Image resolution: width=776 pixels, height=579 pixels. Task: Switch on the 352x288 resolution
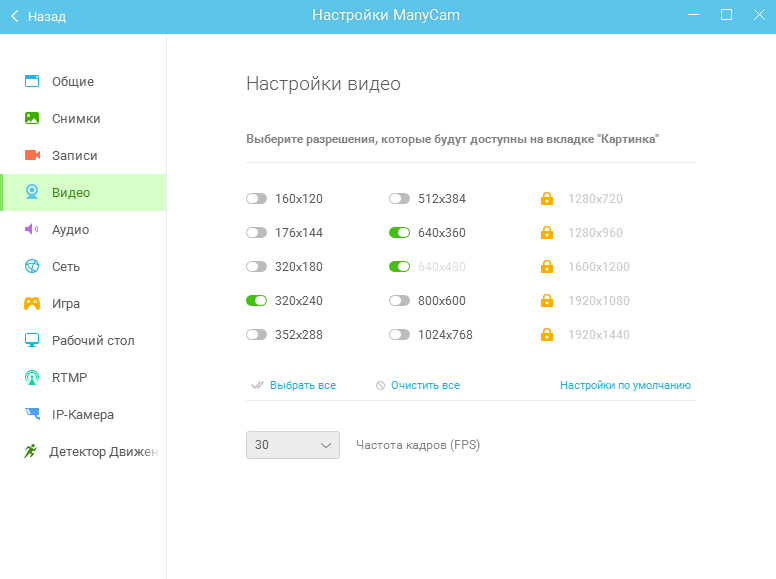pos(256,335)
